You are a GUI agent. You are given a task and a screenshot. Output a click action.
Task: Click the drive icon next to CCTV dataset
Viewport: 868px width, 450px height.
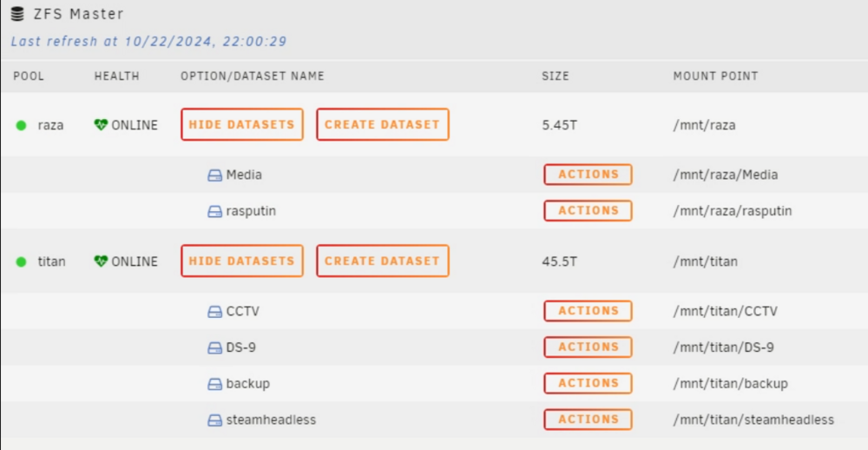tap(214, 312)
